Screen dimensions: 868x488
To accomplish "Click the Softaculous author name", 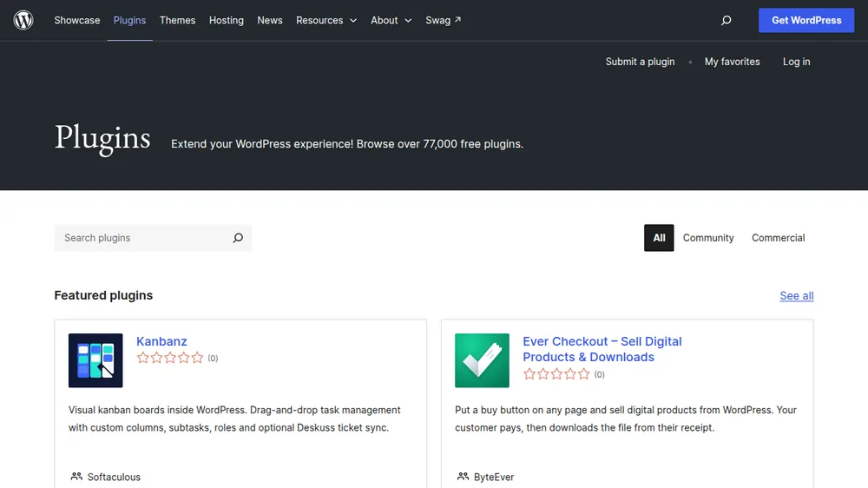I will coord(114,477).
